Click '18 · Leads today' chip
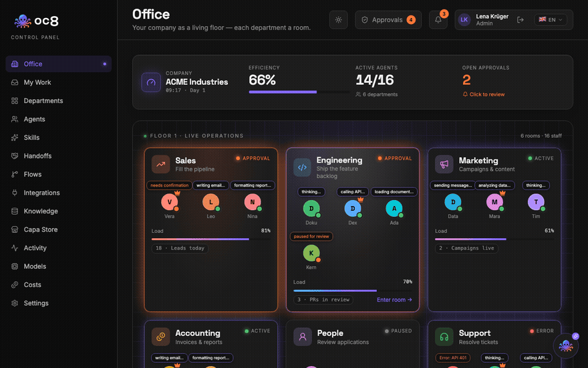 click(x=180, y=248)
